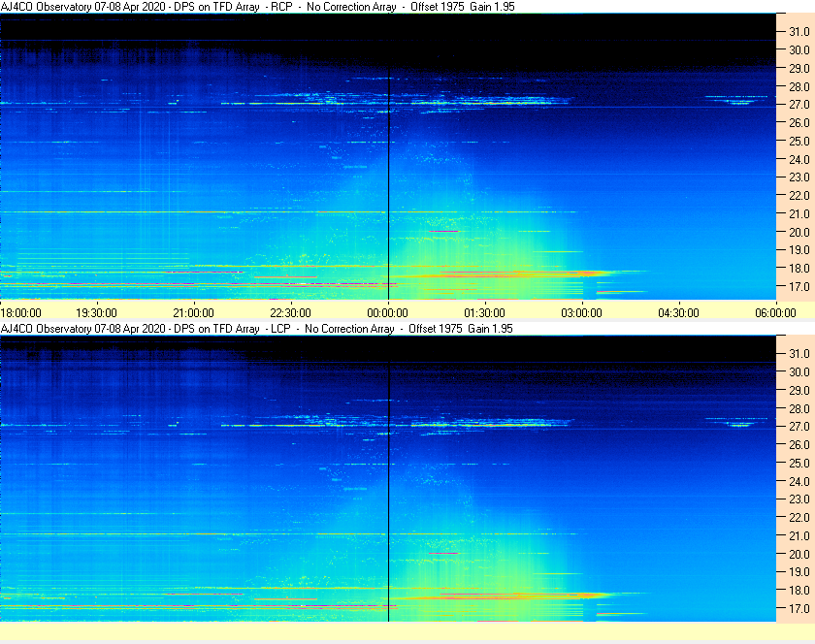Click the 19:30:00 time axis label
815x644 pixels.
[97, 313]
